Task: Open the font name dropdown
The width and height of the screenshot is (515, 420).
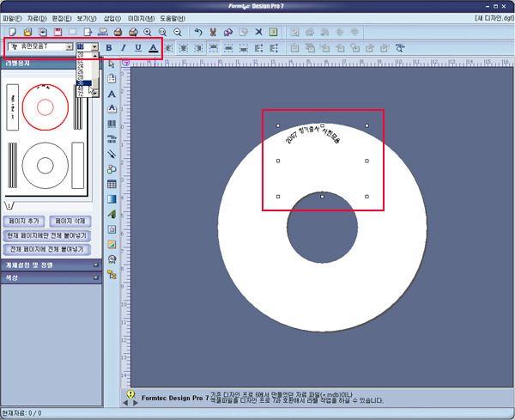Action: [x=69, y=47]
